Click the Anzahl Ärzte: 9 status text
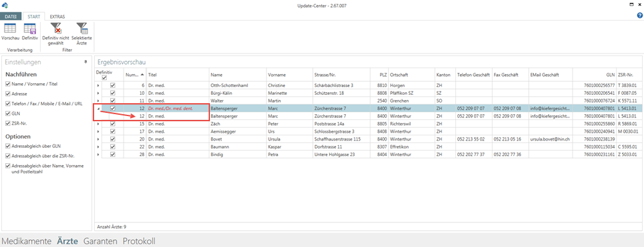 (x=111, y=226)
